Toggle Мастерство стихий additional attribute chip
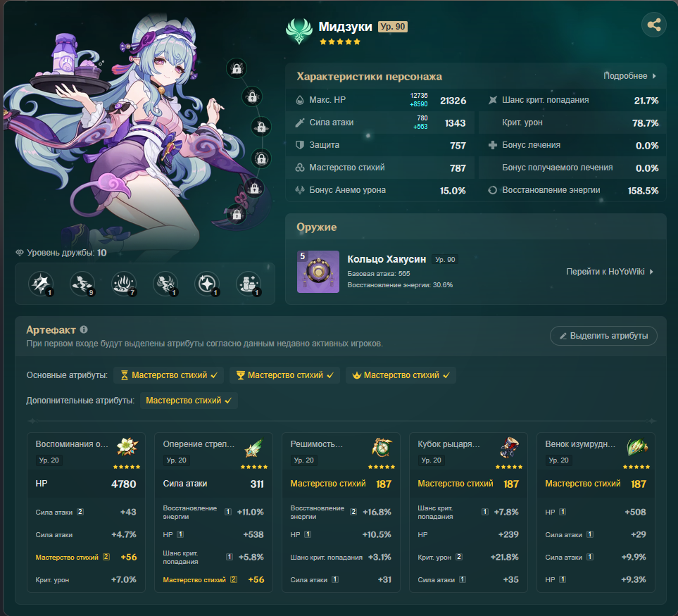 pyautogui.click(x=189, y=401)
